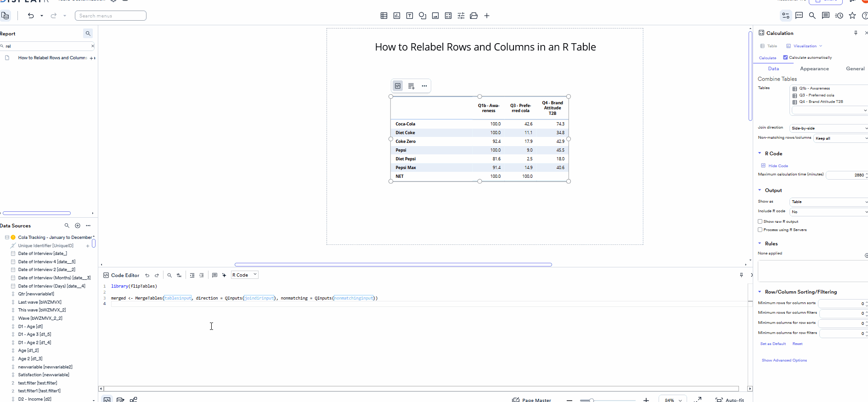This screenshot has width=868, height=402.
Task: Collapse the Row/Column Sorting/Filtering section
Action: click(760, 292)
